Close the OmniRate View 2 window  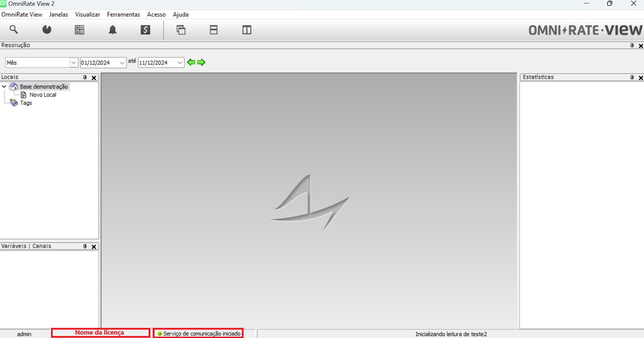[634, 3]
